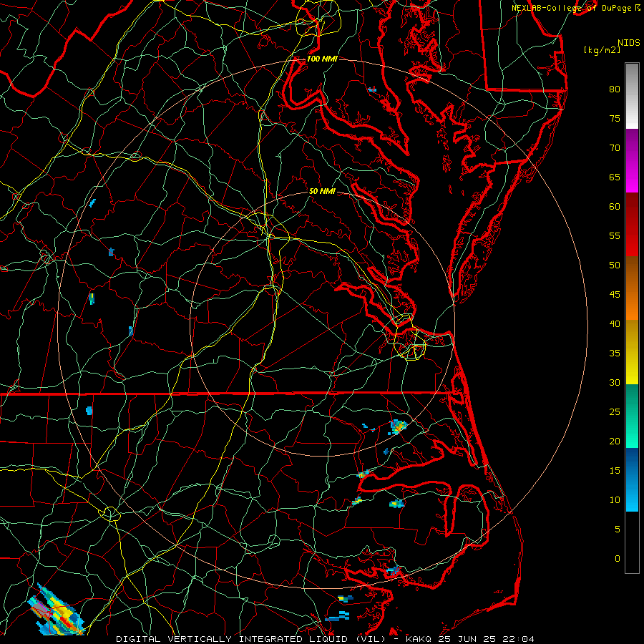This screenshot has width=644, height=644.
Task: Click the NIDS label above the color scale
Action: click(628, 43)
